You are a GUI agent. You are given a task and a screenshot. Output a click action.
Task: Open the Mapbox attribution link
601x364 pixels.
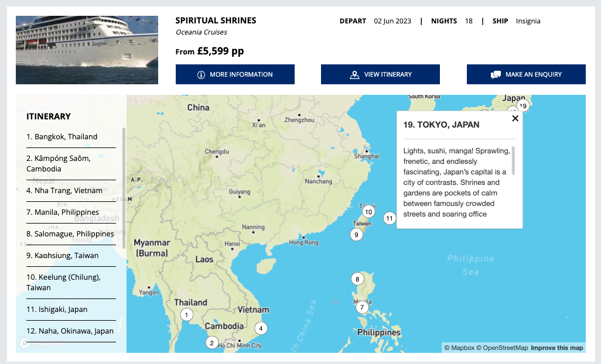pos(459,348)
